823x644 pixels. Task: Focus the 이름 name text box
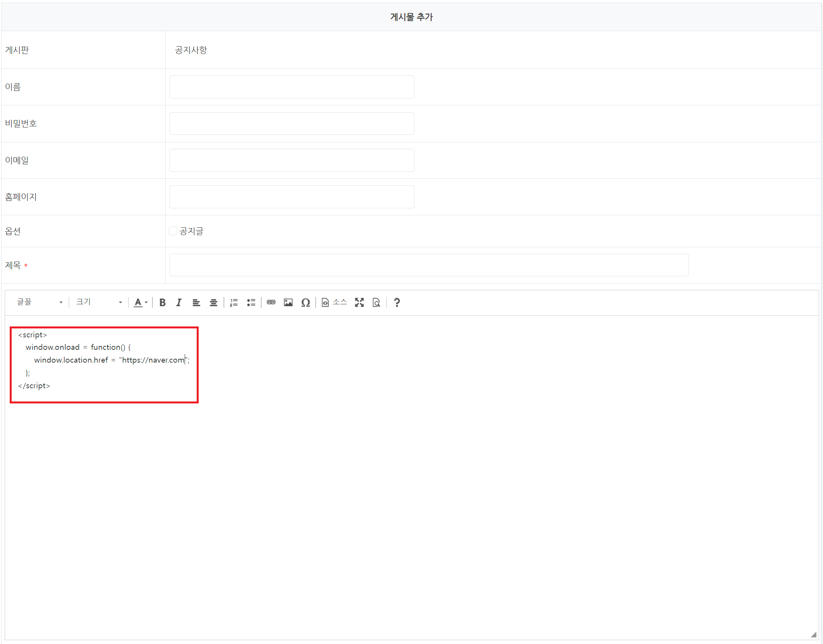pos(292,87)
